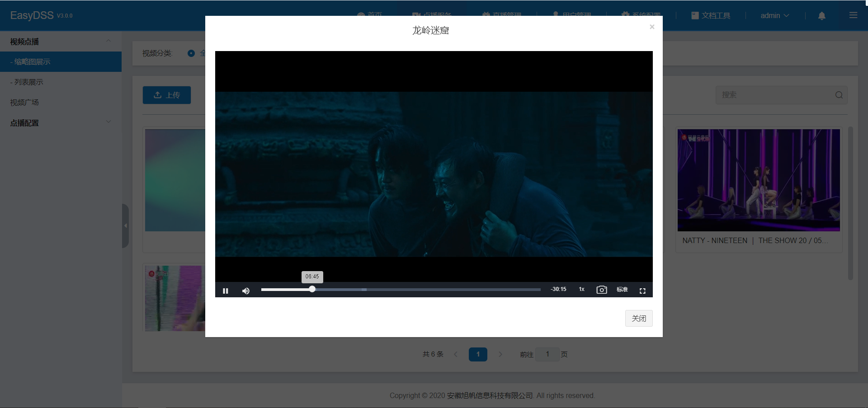Screen dimensions: 868x408
Task: Close the 龙岭迷窟 dialog with X
Action: 652,27
